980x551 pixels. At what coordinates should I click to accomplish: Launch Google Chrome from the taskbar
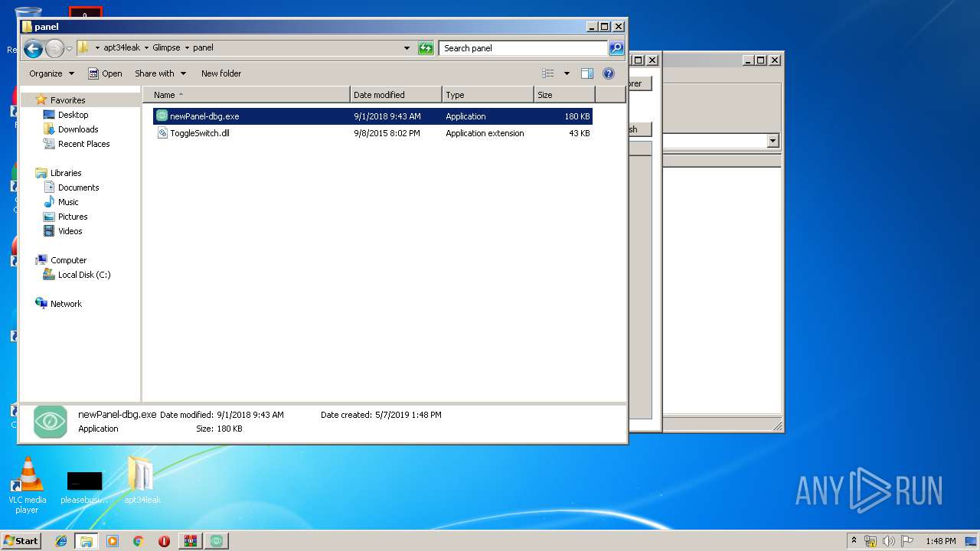[139, 541]
